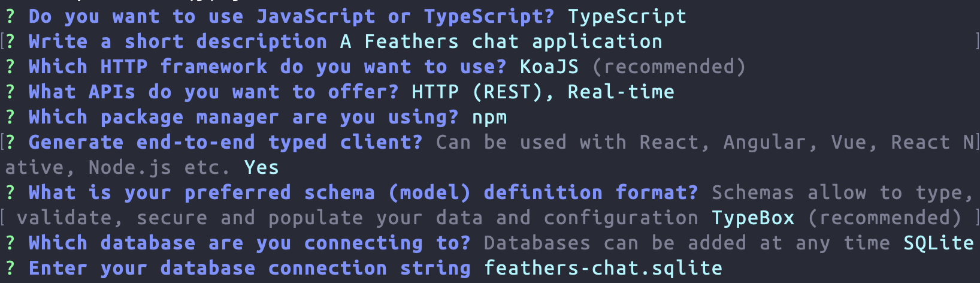Viewport: 980px width, 283px height.
Task: Click the feathers-chat.sqlite connection string
Action: (x=603, y=268)
